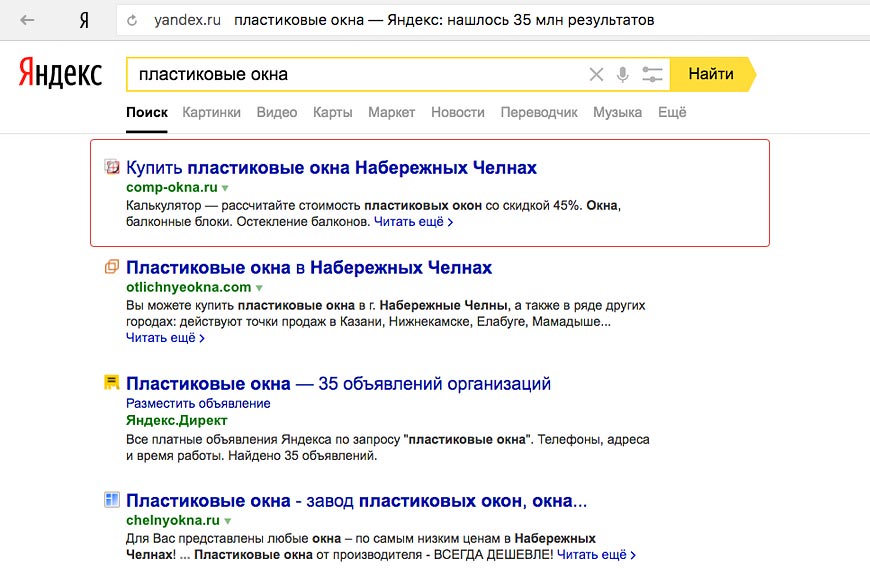Image resolution: width=870 pixels, height=569 pixels.
Task: Click favicon of comp-okna.ru result
Action: [112, 167]
